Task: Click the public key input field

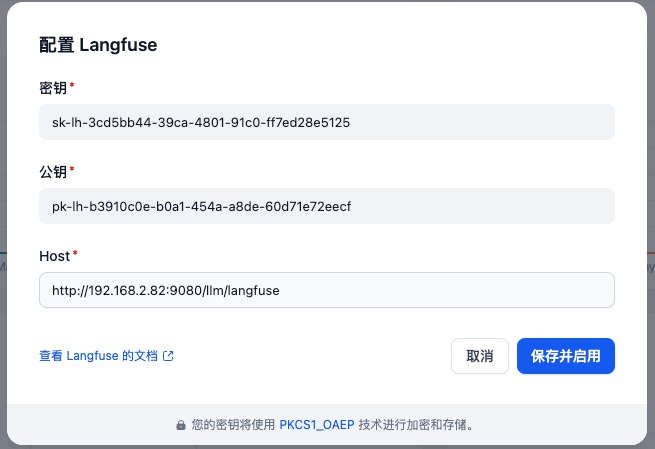Action: coord(327,206)
